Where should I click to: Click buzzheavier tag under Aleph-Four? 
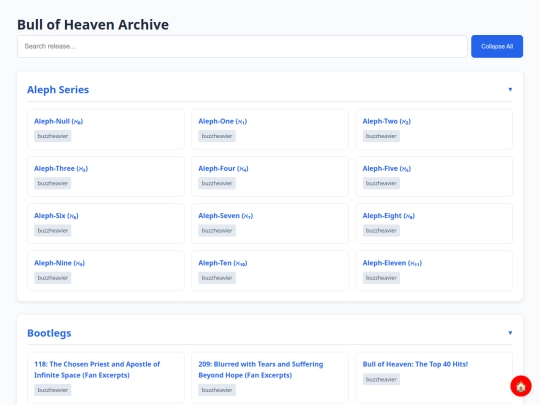pyautogui.click(x=217, y=183)
